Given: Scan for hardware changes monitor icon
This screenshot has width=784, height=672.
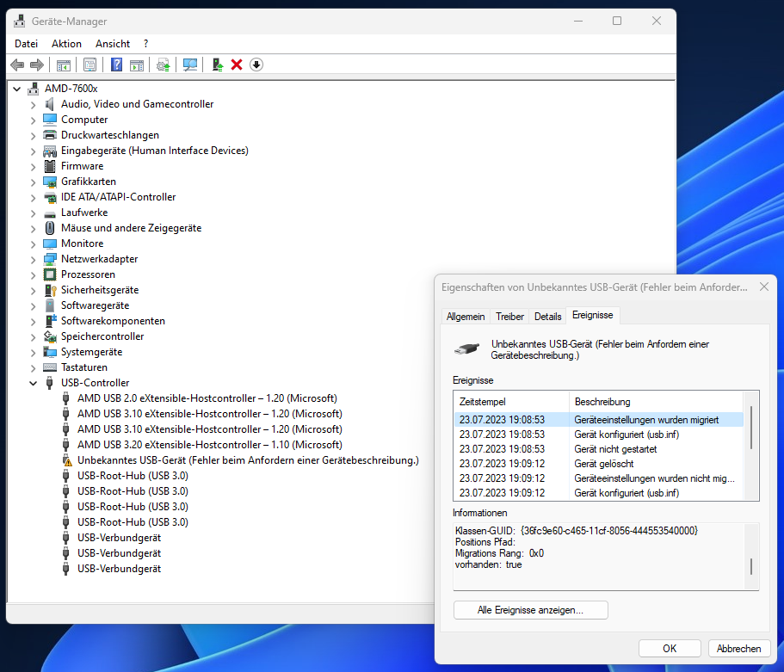Looking at the screenshot, I should click(x=190, y=65).
